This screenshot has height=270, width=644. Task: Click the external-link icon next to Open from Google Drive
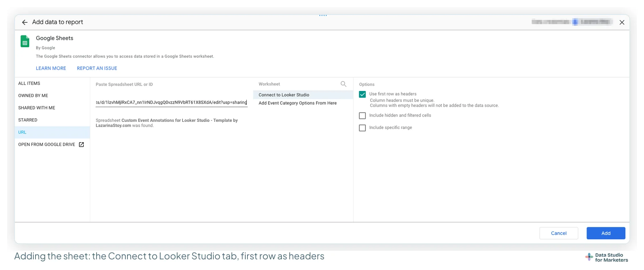[81, 145]
